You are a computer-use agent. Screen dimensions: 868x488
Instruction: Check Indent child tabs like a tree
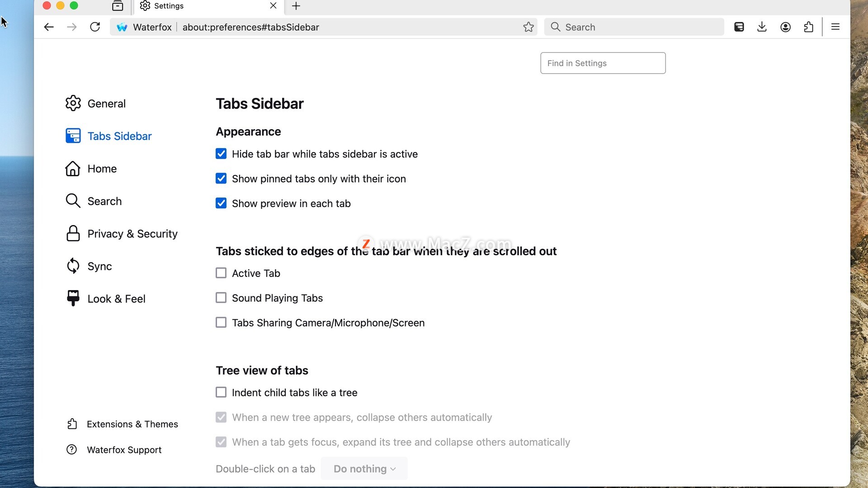pyautogui.click(x=221, y=392)
